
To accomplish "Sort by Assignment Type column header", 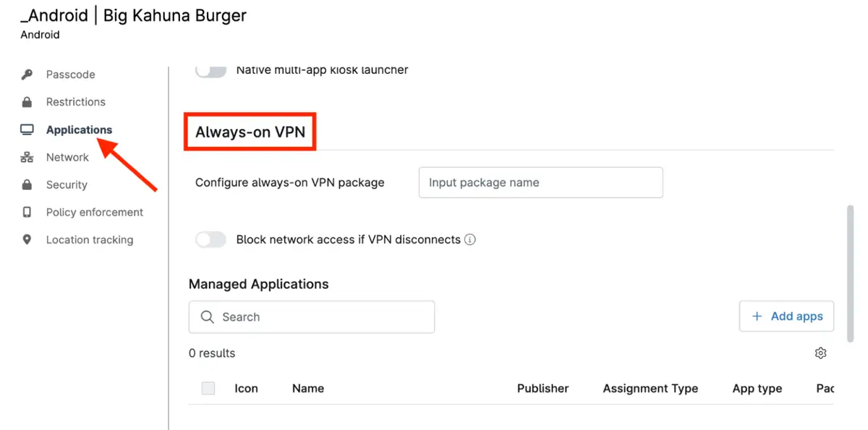I will point(650,388).
